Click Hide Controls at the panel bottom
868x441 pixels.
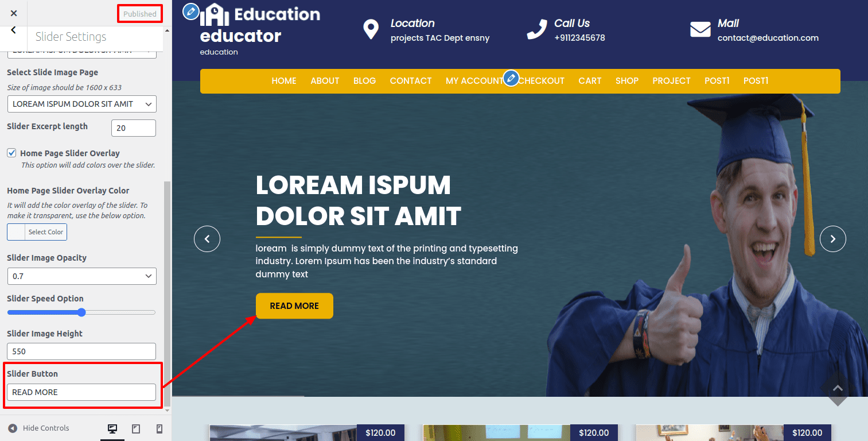coord(38,428)
